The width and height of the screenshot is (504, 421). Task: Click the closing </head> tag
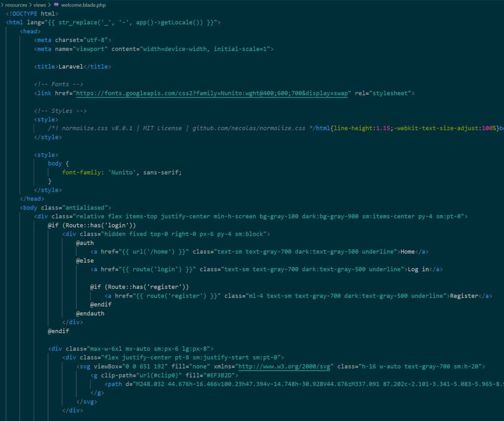tap(32, 199)
